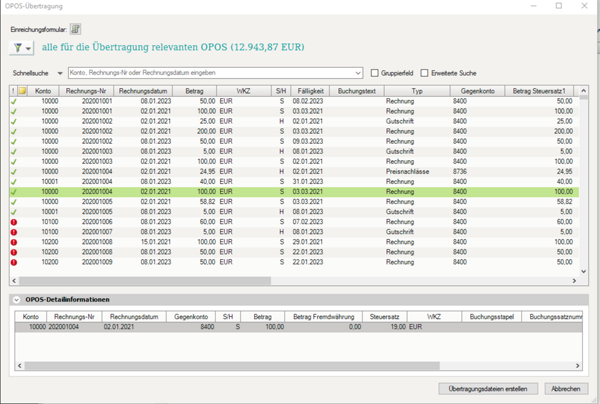
Task: Click red error icon for invoice 202001007
Action: 13,232
